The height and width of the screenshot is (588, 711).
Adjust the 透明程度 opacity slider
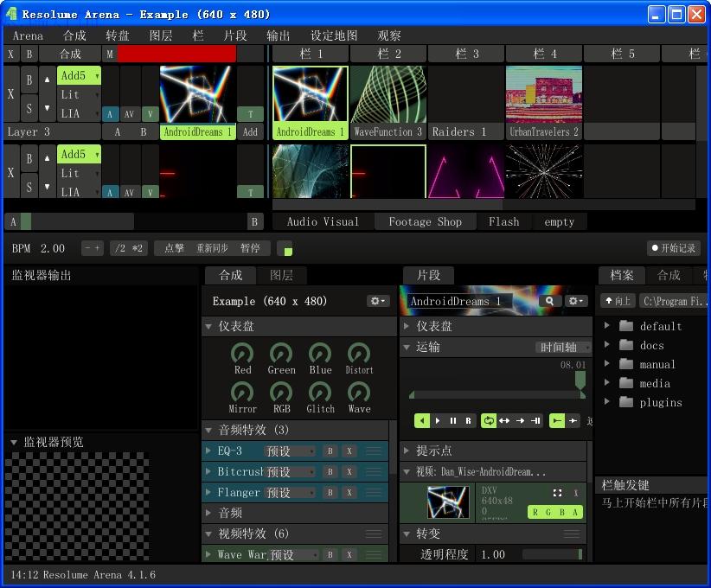point(552,554)
